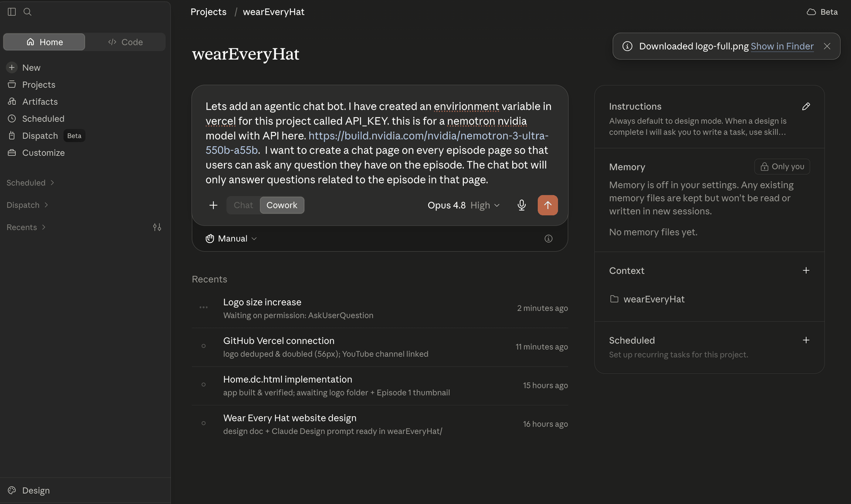Click the wearEveryHat breadcrumb
The width and height of the screenshot is (851, 504).
pyautogui.click(x=273, y=12)
